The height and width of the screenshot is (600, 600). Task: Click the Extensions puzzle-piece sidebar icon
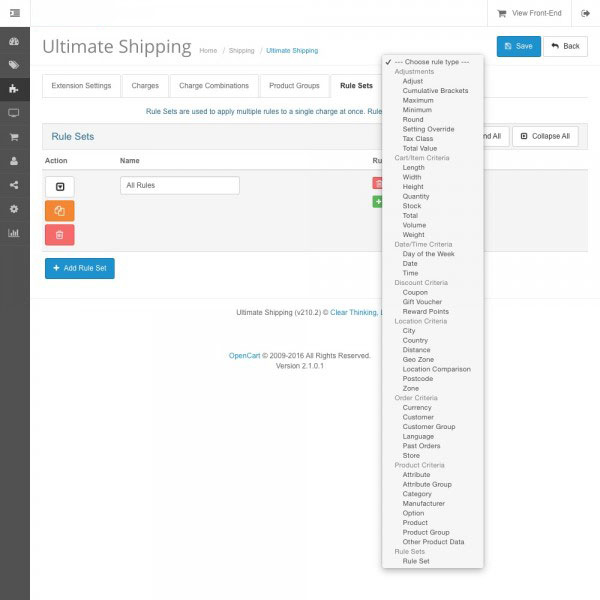[14, 89]
